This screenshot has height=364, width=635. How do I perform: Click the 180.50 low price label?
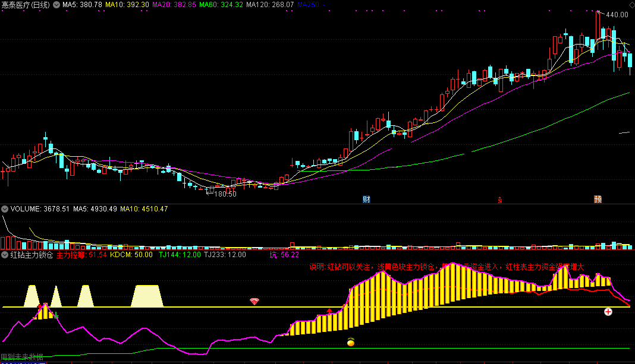(225, 194)
